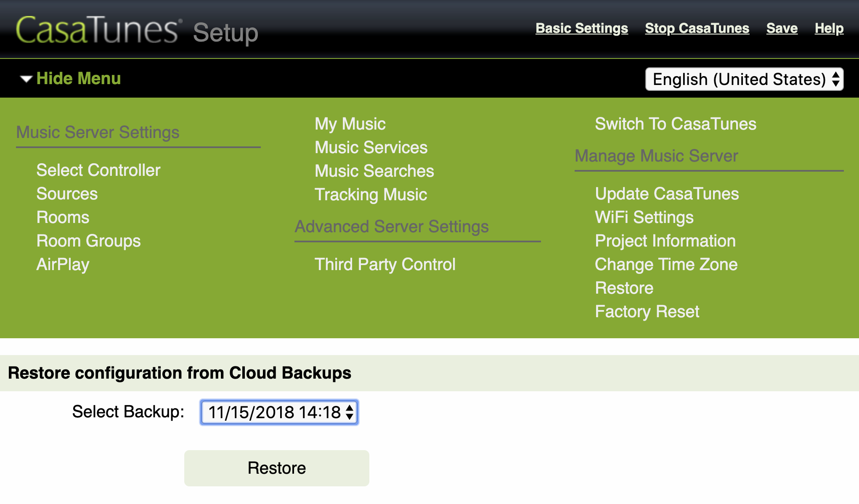This screenshot has width=859, height=504.
Task: Go to WiFi Settings
Action: 644,218
